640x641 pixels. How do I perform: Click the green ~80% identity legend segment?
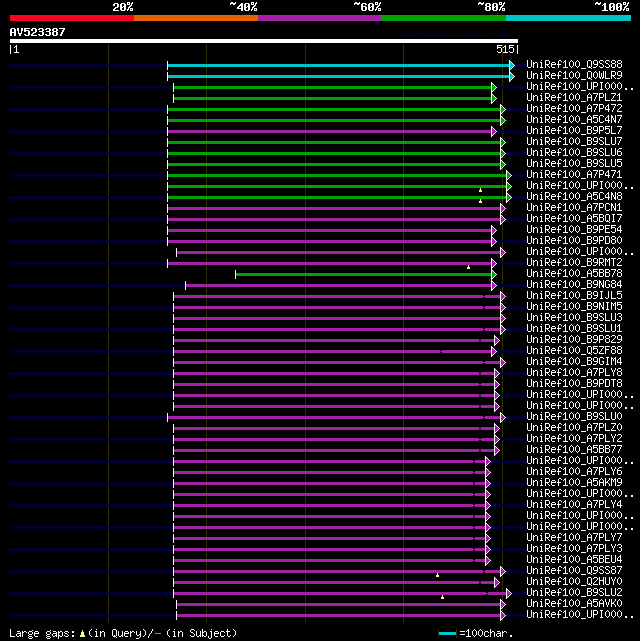[x=444, y=18]
